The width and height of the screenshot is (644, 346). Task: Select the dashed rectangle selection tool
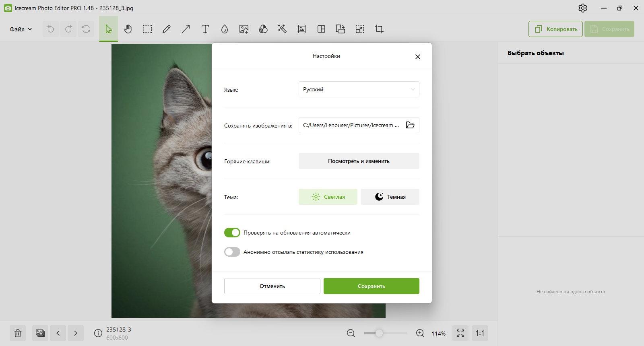(x=147, y=29)
